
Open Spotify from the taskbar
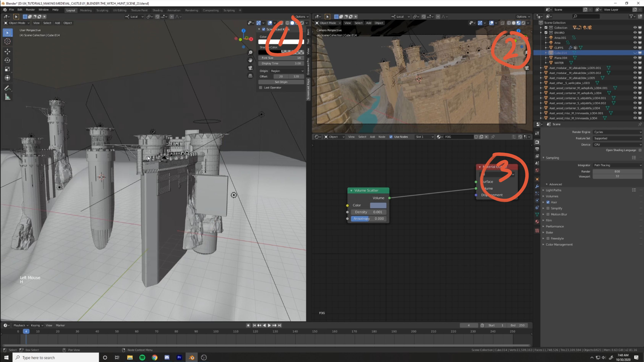coord(142,358)
